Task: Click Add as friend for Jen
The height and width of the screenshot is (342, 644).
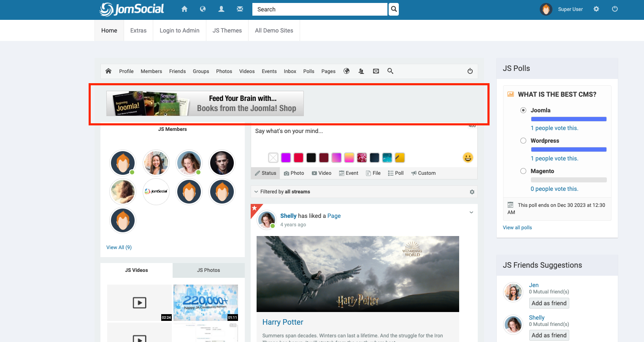Action: pos(549,303)
